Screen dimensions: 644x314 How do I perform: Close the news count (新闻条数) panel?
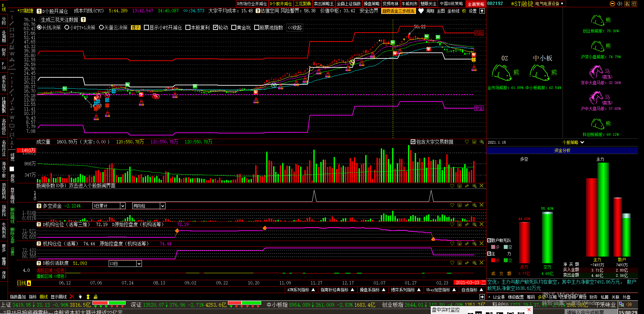point(482,186)
